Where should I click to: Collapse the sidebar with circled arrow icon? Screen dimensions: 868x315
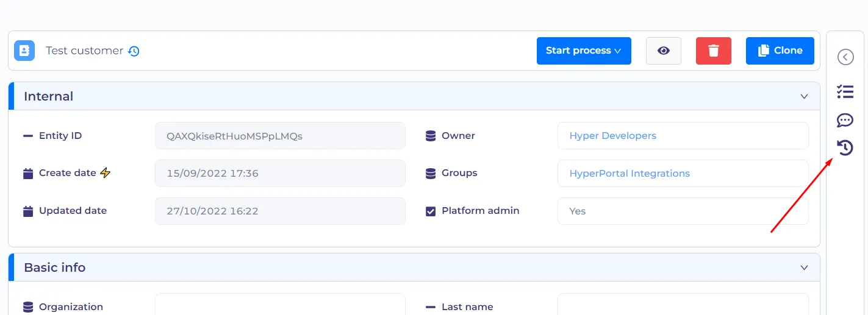(x=845, y=57)
